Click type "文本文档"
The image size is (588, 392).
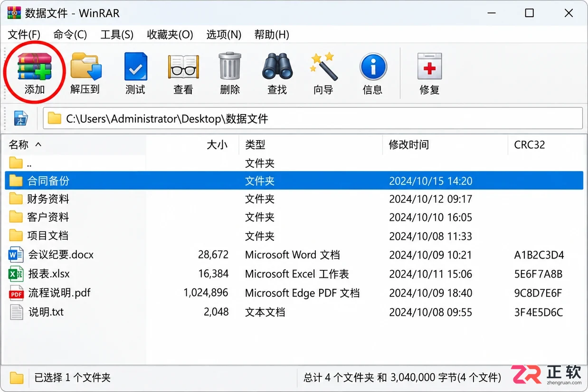click(x=265, y=312)
